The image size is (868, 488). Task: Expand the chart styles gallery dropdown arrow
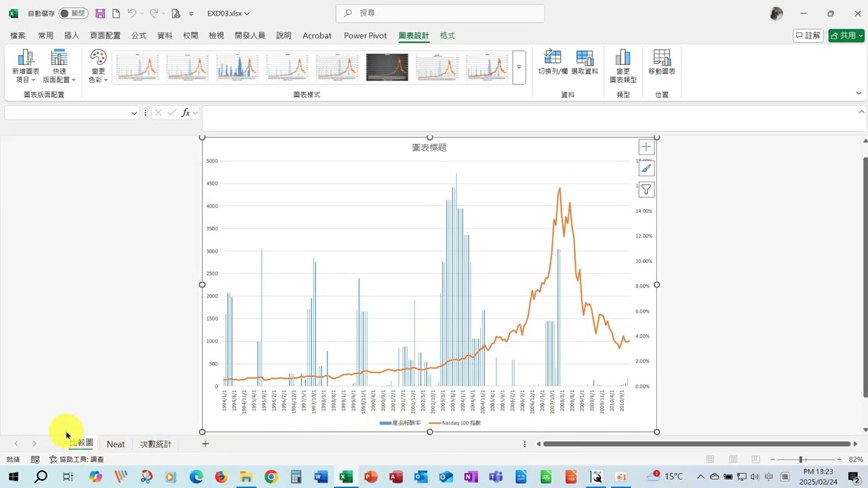[519, 67]
